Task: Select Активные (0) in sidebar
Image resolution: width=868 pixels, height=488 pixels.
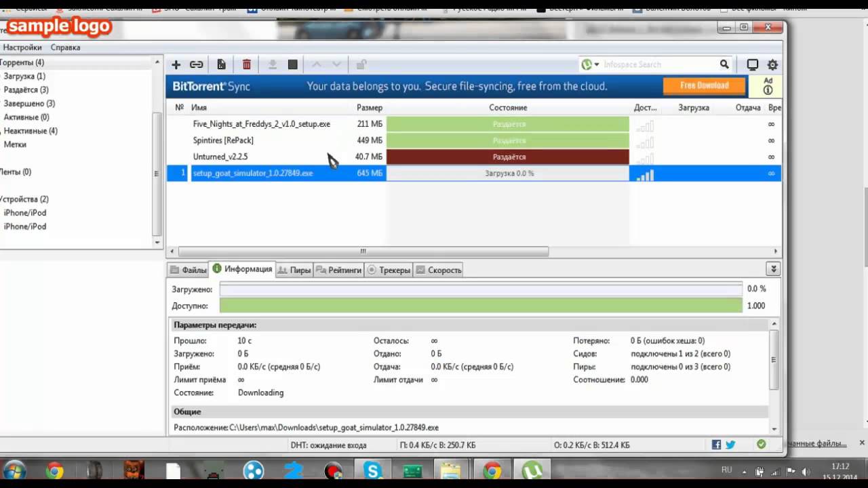Action: pyautogui.click(x=26, y=117)
